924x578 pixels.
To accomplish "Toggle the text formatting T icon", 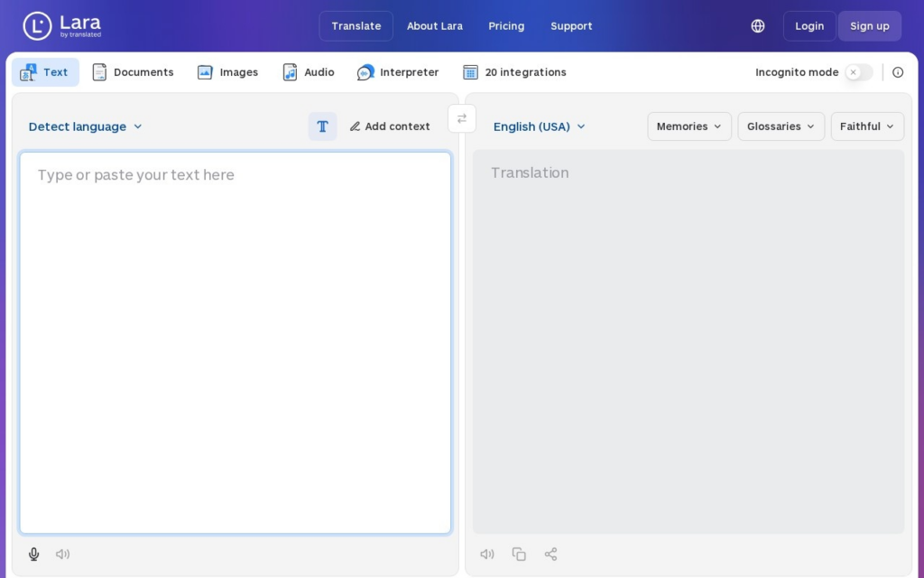I will pos(322,126).
